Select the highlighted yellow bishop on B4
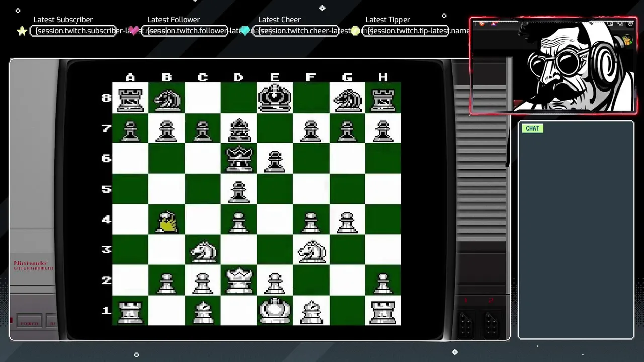This screenshot has width=644, height=362. click(167, 222)
